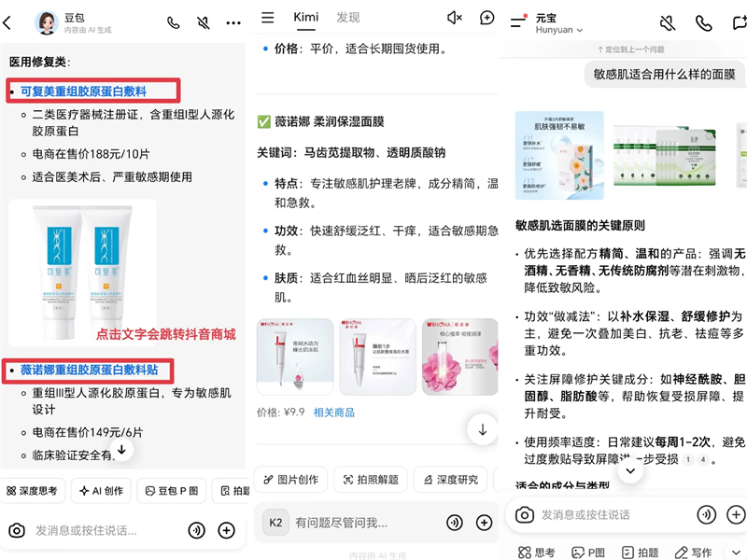Switch to the 发现 tab in Kimi
This screenshot has height=560, width=747.
(x=348, y=17)
